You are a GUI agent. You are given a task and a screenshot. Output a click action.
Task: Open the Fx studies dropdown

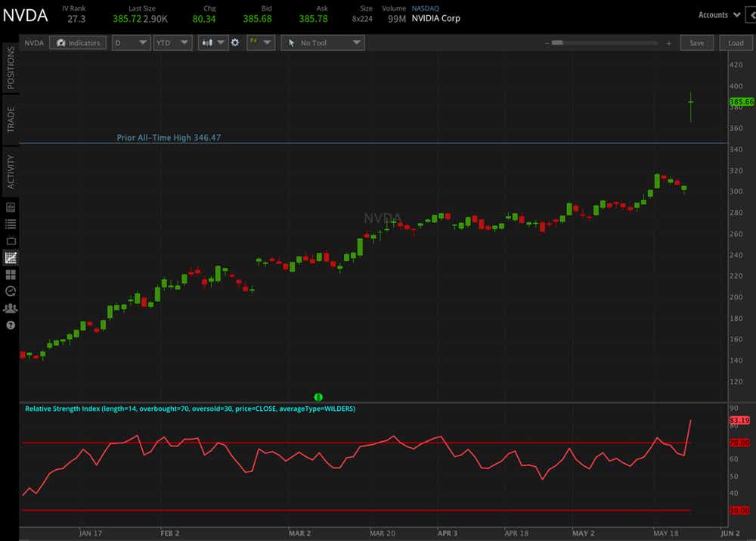pyautogui.click(x=260, y=42)
